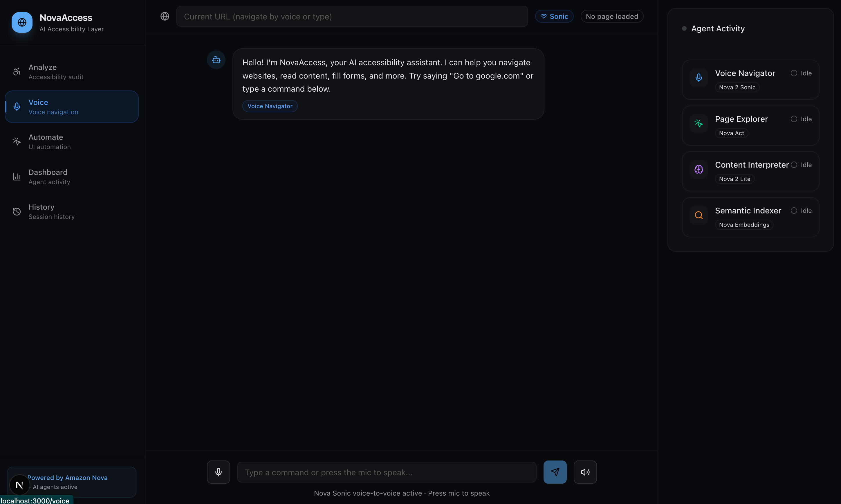The height and width of the screenshot is (504, 841).
Task: Focus the Current URL input field
Action: [x=352, y=16]
